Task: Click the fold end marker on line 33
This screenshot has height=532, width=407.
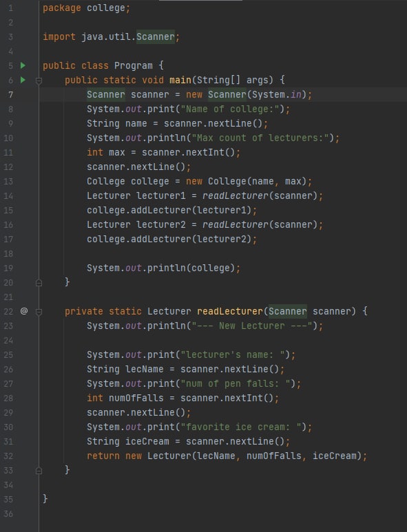Action: click(39, 471)
